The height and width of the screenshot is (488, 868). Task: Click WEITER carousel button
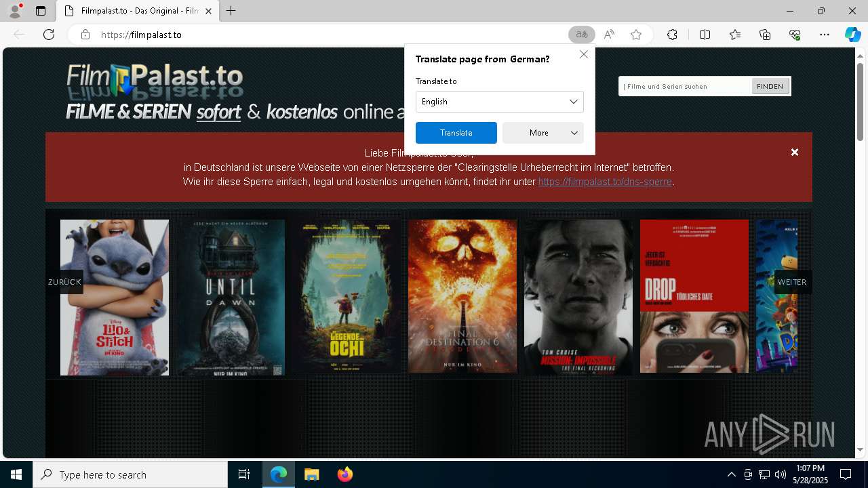(x=792, y=282)
